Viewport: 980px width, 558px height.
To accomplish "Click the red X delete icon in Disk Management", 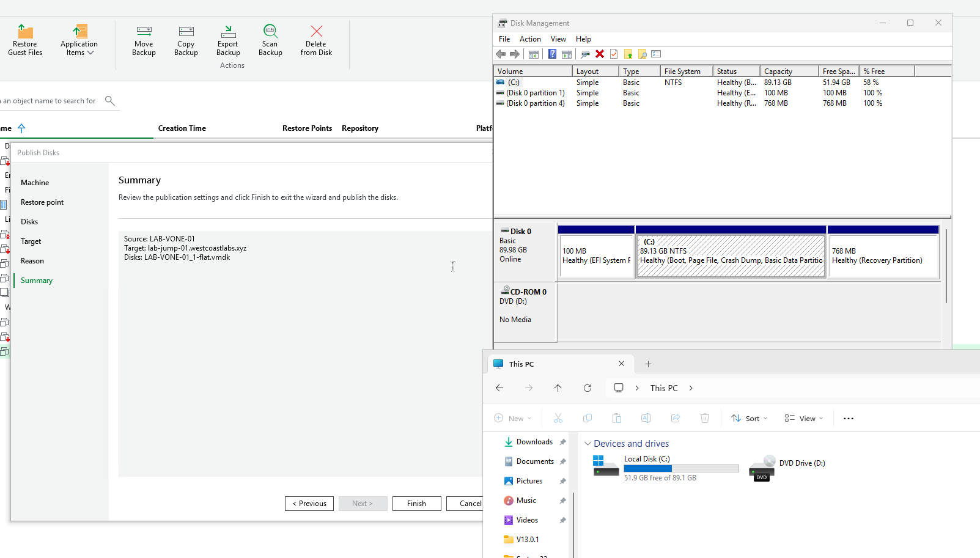I will [600, 54].
